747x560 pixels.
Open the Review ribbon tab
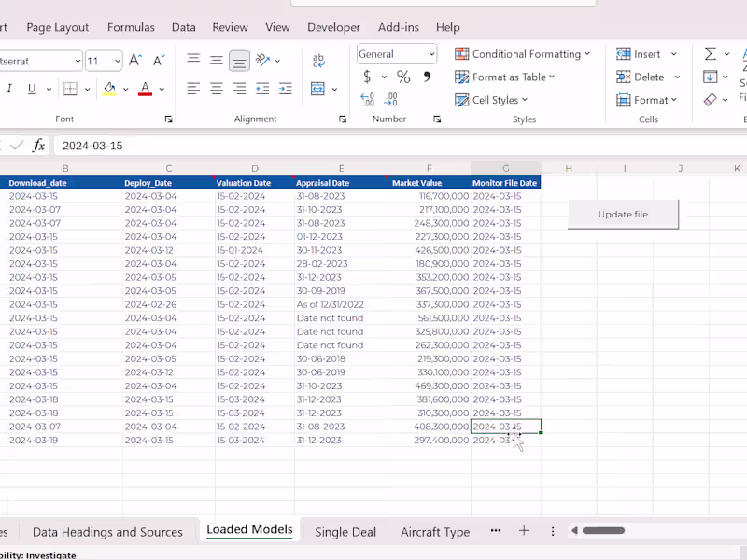[230, 28]
